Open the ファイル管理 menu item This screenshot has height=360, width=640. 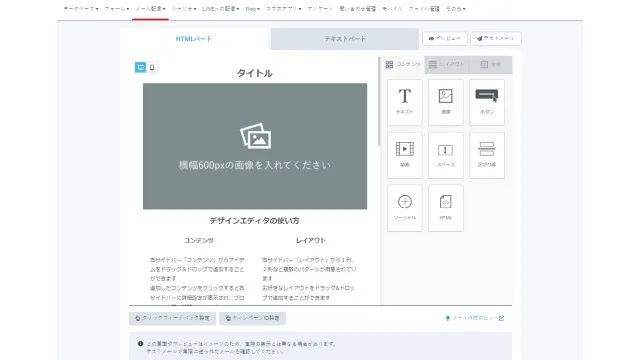424,9
